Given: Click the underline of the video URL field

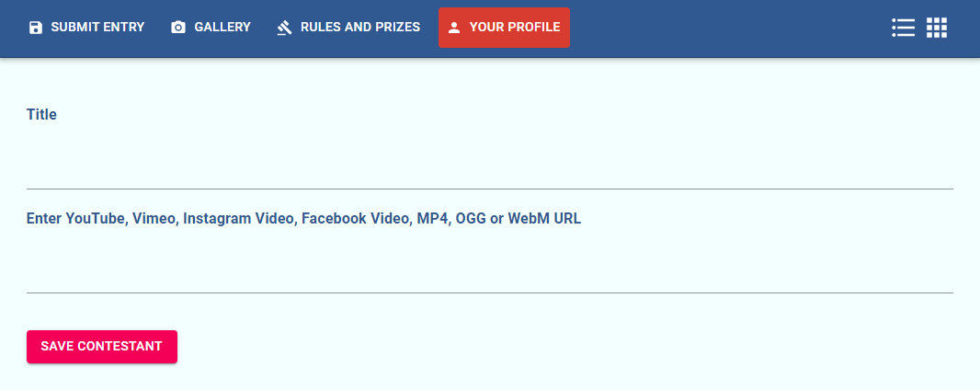Looking at the screenshot, I should (x=489, y=292).
